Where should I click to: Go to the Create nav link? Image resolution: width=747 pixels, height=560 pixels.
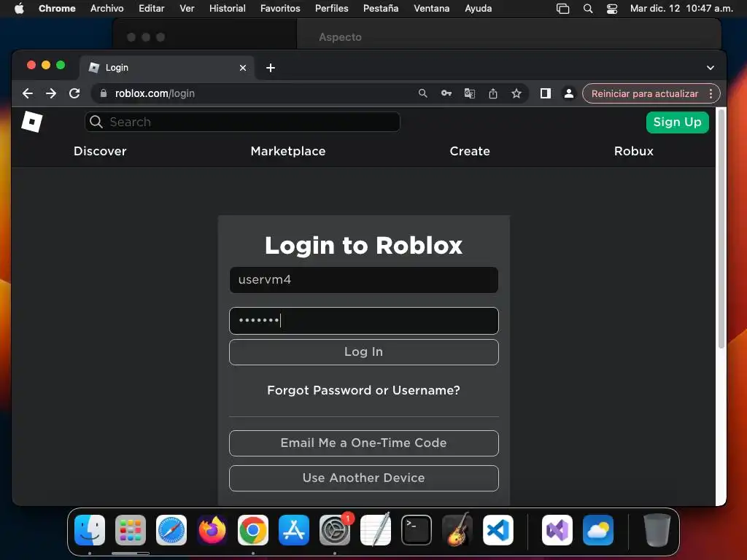pyautogui.click(x=470, y=151)
